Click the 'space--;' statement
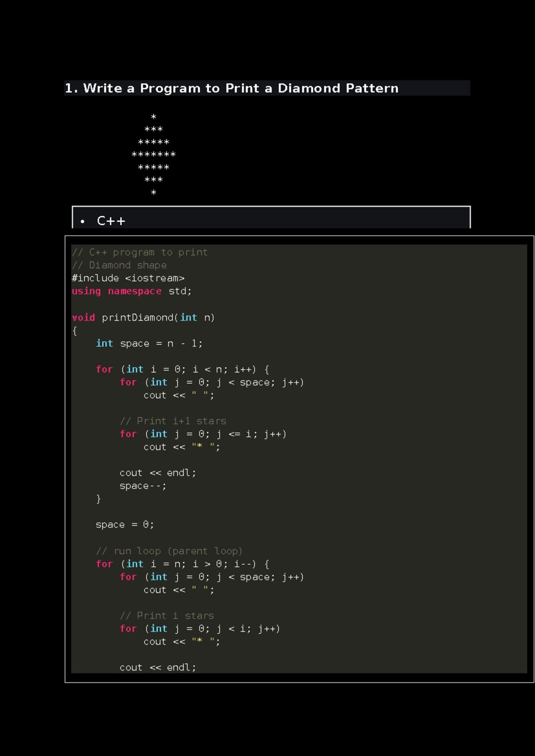535x756 pixels. tap(143, 486)
